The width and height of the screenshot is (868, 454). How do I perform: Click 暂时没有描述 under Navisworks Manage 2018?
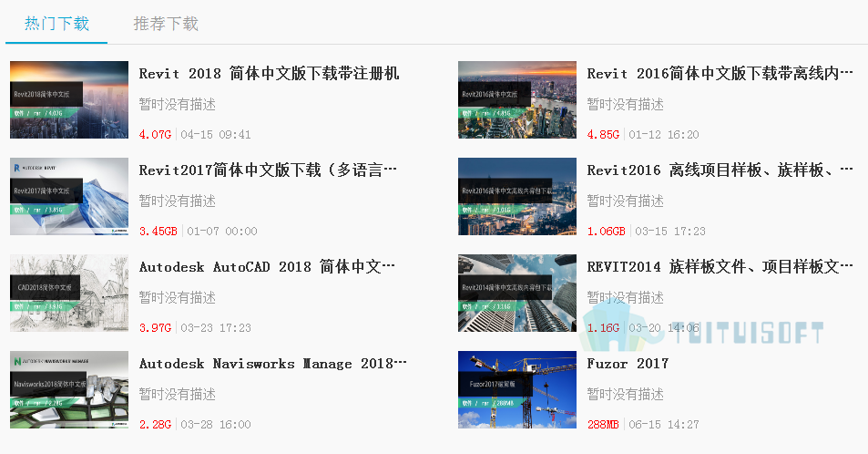[x=177, y=394]
